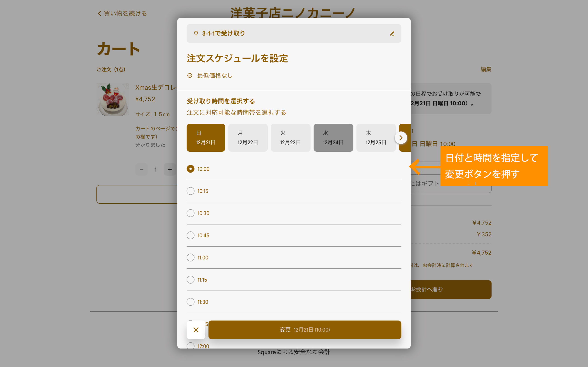Screen dimensions: 588x367
Task: Click the X close button in dialog
Action: [196, 330]
